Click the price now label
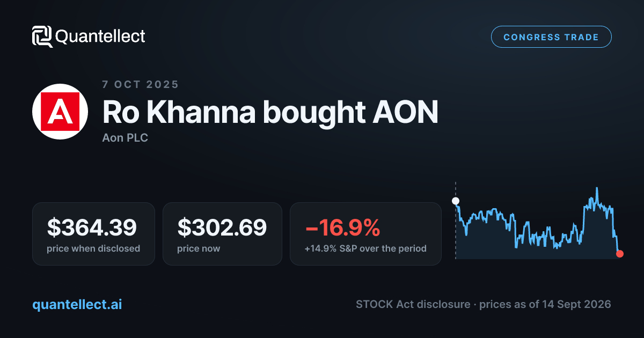644x338 pixels. point(199,248)
